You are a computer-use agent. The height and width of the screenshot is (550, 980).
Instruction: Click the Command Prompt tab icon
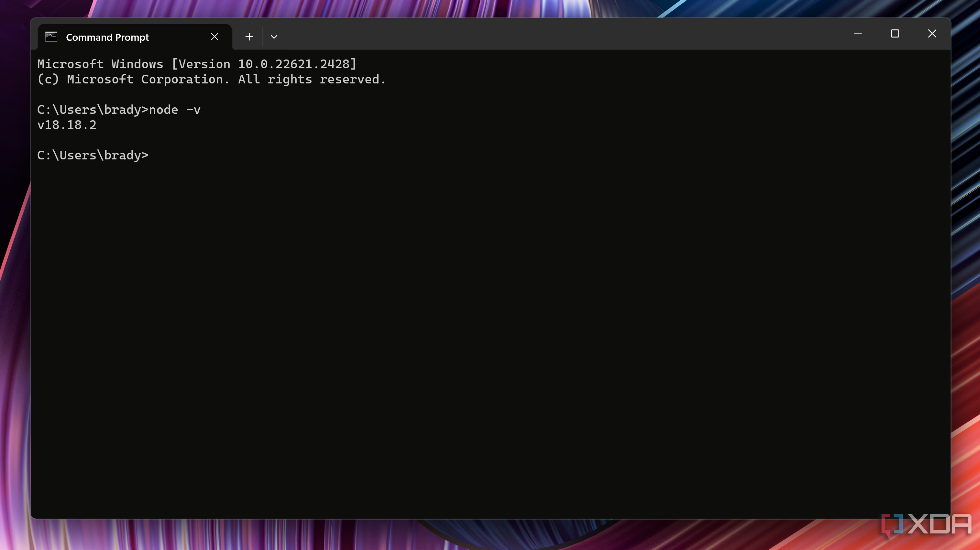tap(51, 37)
